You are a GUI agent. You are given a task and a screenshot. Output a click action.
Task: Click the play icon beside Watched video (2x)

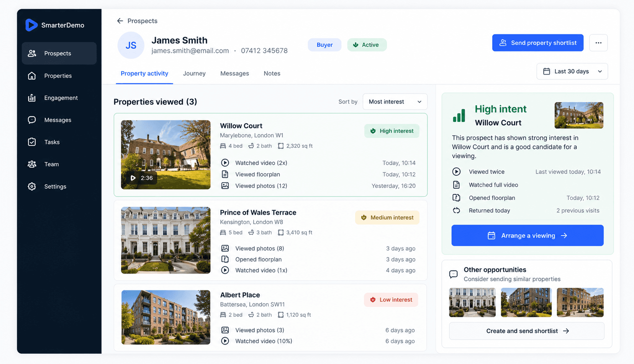(x=225, y=163)
